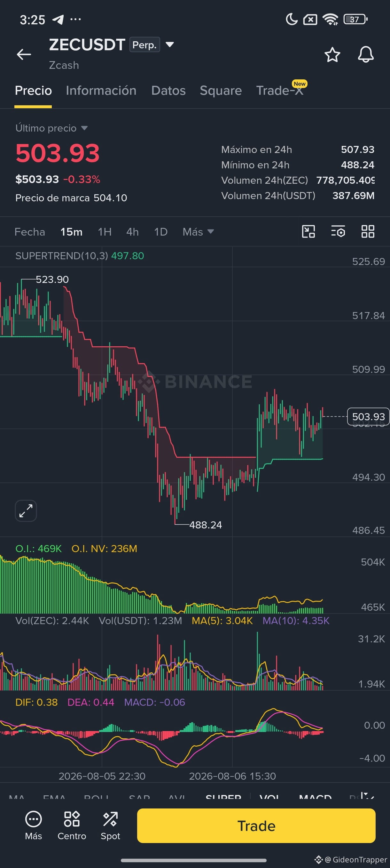
Task: Tap the Volumen 24h(USDT) 387.69M value
Action: pos(353,196)
